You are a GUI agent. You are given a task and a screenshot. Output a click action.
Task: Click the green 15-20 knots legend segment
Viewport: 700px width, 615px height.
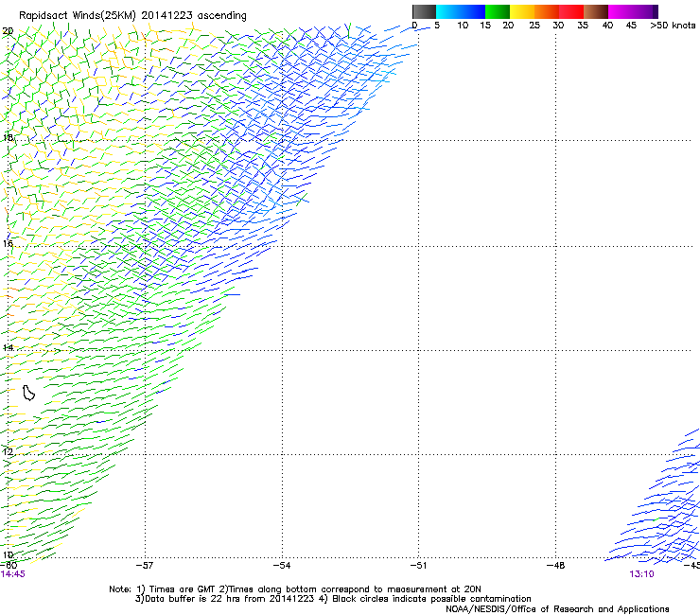point(498,11)
